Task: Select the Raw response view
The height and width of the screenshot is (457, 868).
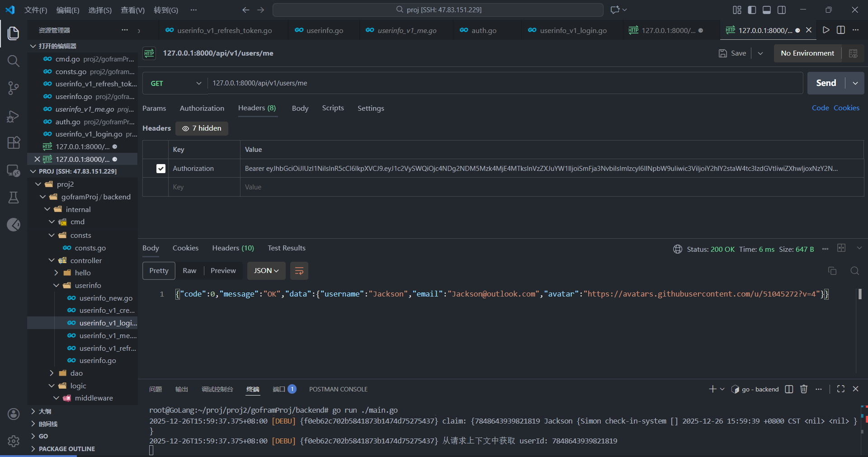Action: pyautogui.click(x=189, y=271)
